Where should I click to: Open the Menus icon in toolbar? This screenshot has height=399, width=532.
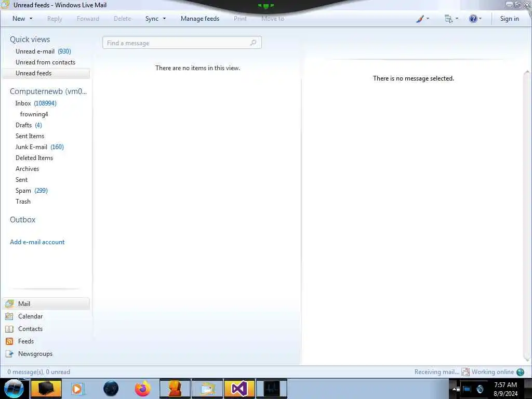pos(448,19)
